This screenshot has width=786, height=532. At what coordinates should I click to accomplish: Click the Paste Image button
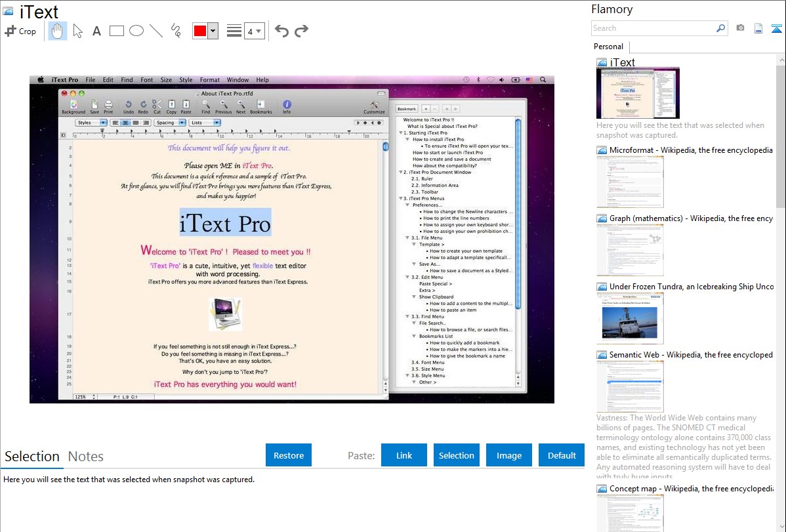pyautogui.click(x=508, y=455)
